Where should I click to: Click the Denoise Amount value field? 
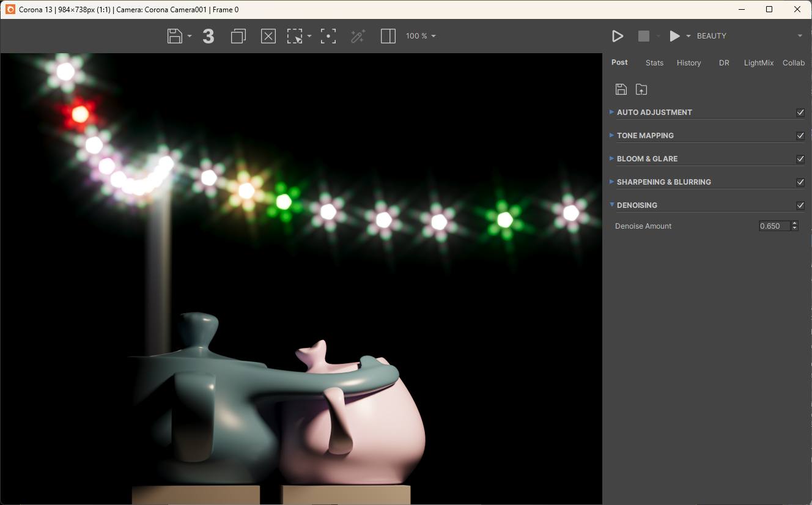point(774,226)
